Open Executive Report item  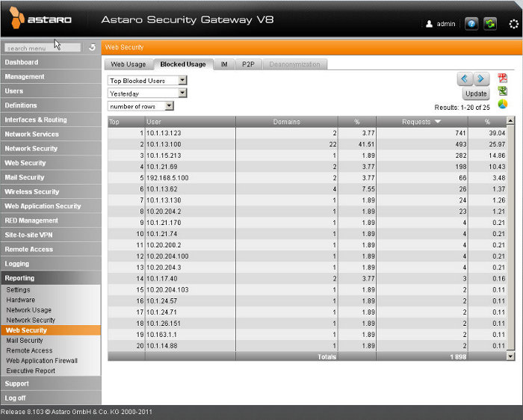tap(51, 371)
